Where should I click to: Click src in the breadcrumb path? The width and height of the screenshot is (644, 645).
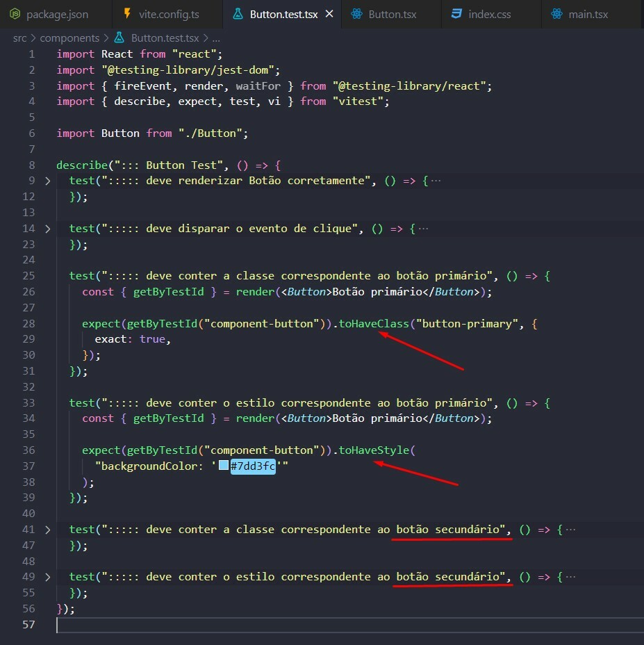19,38
